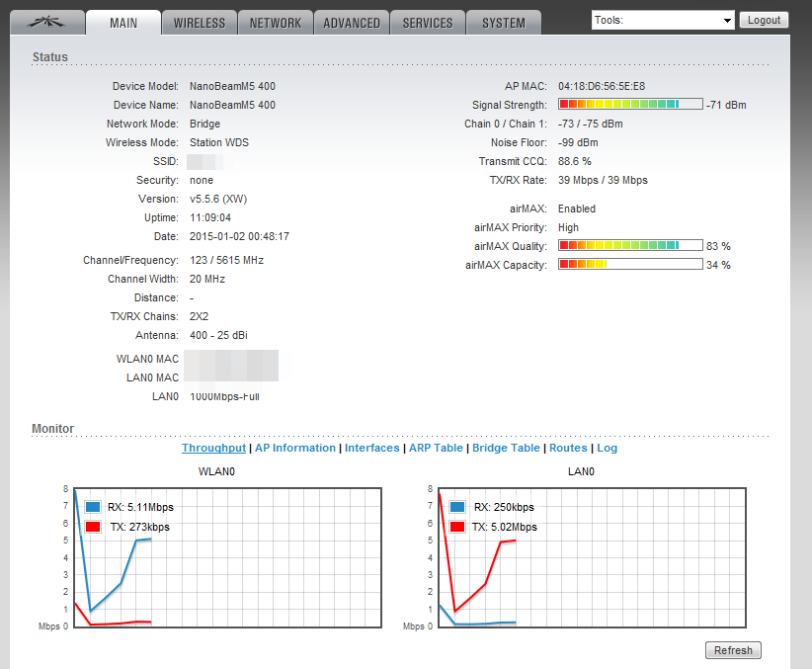
Task: Click the Channel/Frequency value 123 / 5615 MHz
Action: click(226, 260)
